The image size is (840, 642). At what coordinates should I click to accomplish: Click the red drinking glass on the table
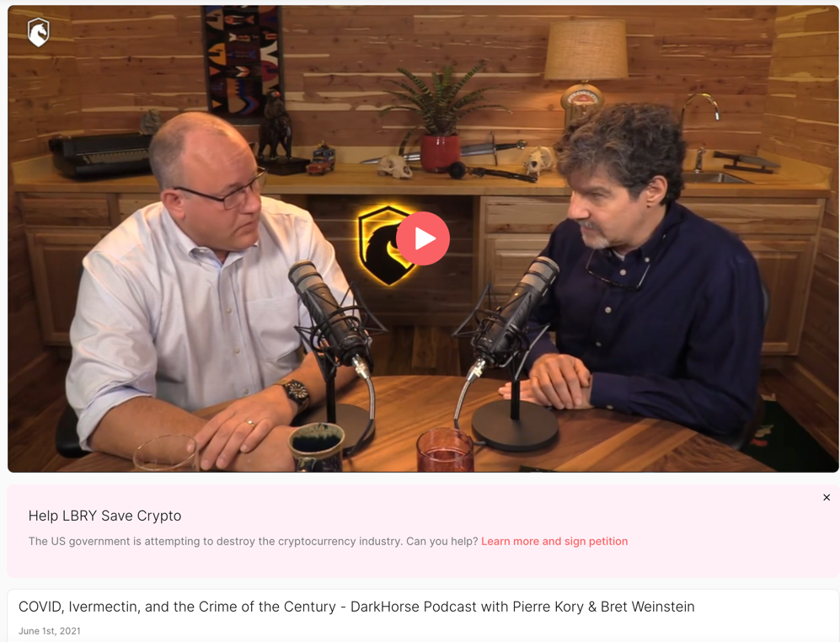tap(445, 450)
